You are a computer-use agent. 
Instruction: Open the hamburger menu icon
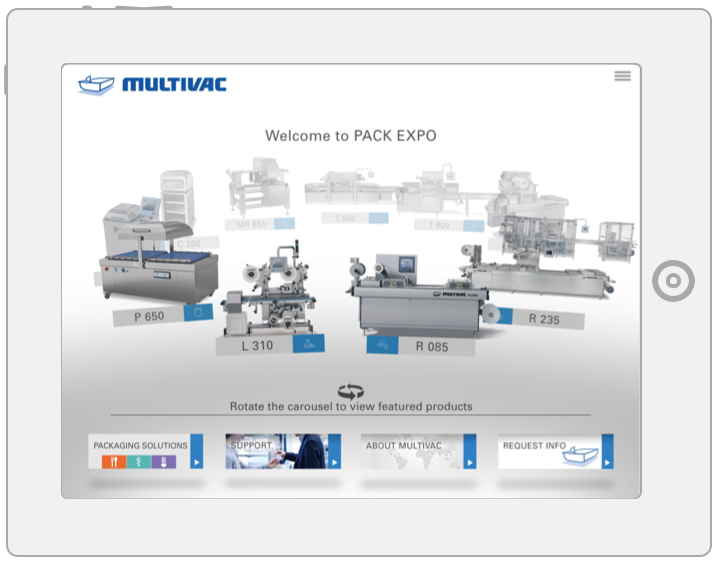pyautogui.click(x=622, y=76)
